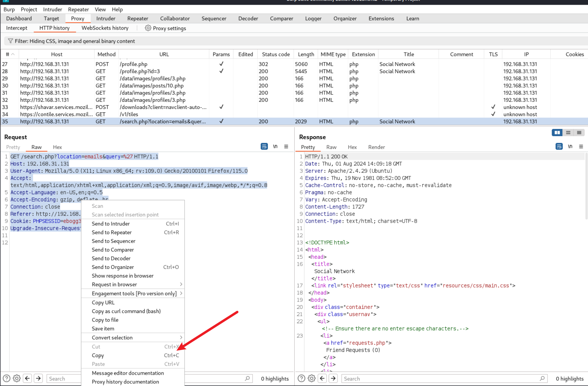Switch to the Decoder tab
The height and width of the screenshot is (386, 588).
tap(248, 18)
